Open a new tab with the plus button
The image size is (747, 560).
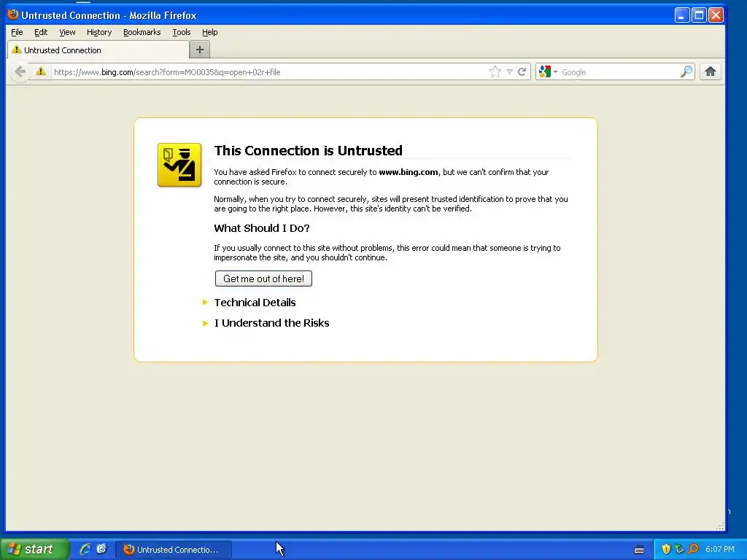200,50
